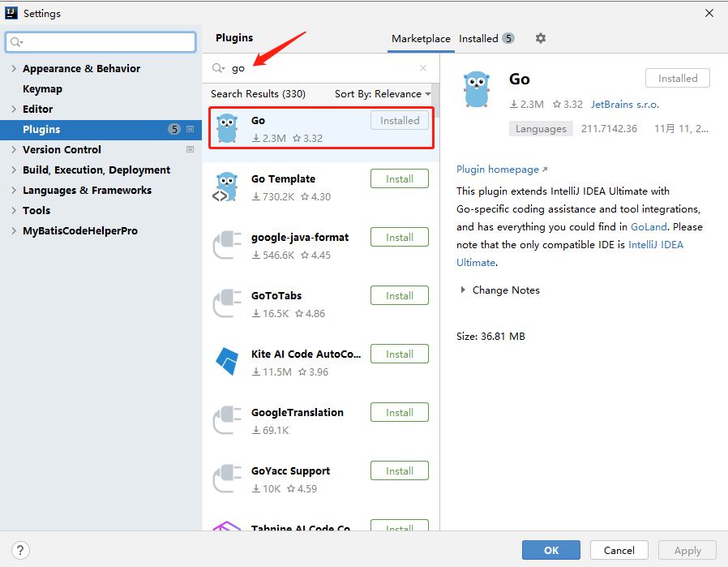Select the Kite AI Code AutoCo... plugin title
This screenshot has height=567, width=728.
coord(306,354)
